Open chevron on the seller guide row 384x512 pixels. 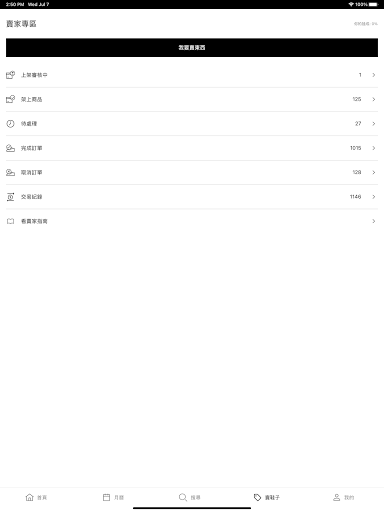pyautogui.click(x=374, y=221)
